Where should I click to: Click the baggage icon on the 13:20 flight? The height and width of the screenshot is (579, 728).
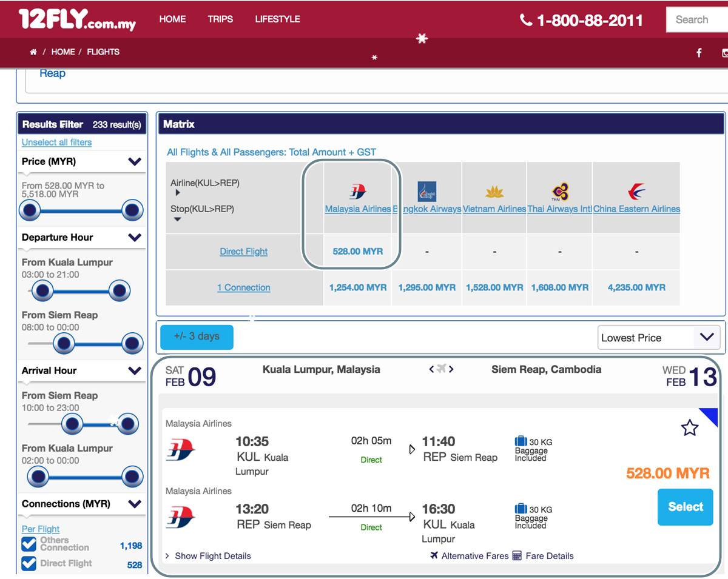point(521,509)
